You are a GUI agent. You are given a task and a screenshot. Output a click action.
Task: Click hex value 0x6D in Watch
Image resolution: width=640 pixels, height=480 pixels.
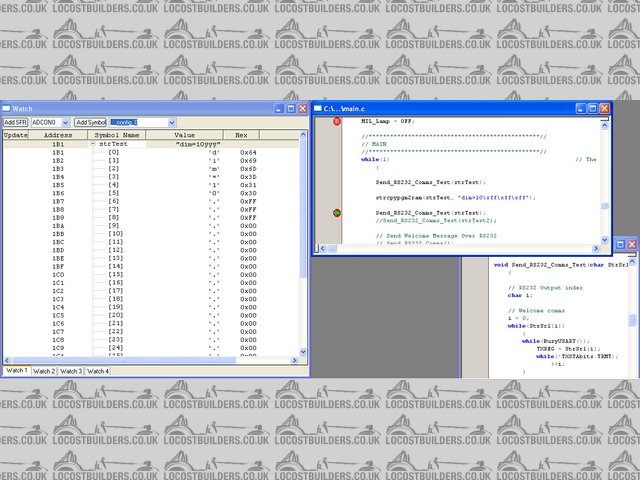click(248, 169)
